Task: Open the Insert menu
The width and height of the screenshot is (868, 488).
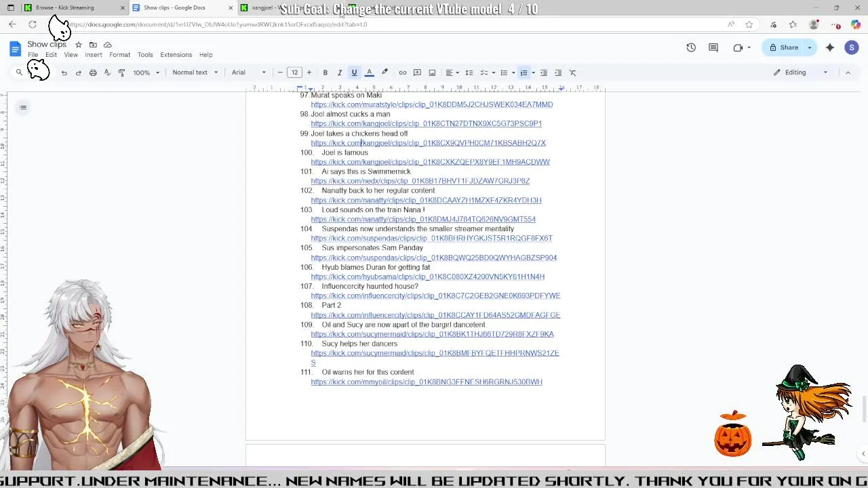Action: pyautogui.click(x=94, y=55)
